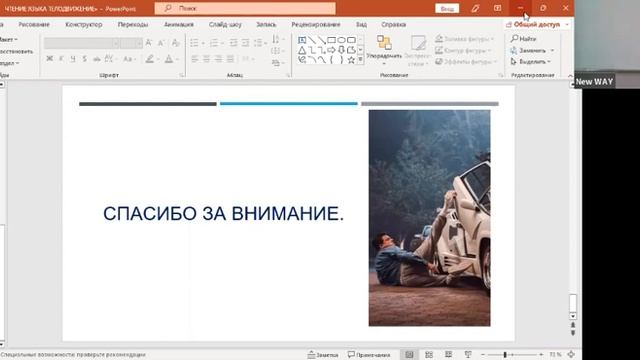Select the text box shape
Image resolution: width=640 pixels, height=360 pixels.
pyautogui.click(x=302, y=40)
